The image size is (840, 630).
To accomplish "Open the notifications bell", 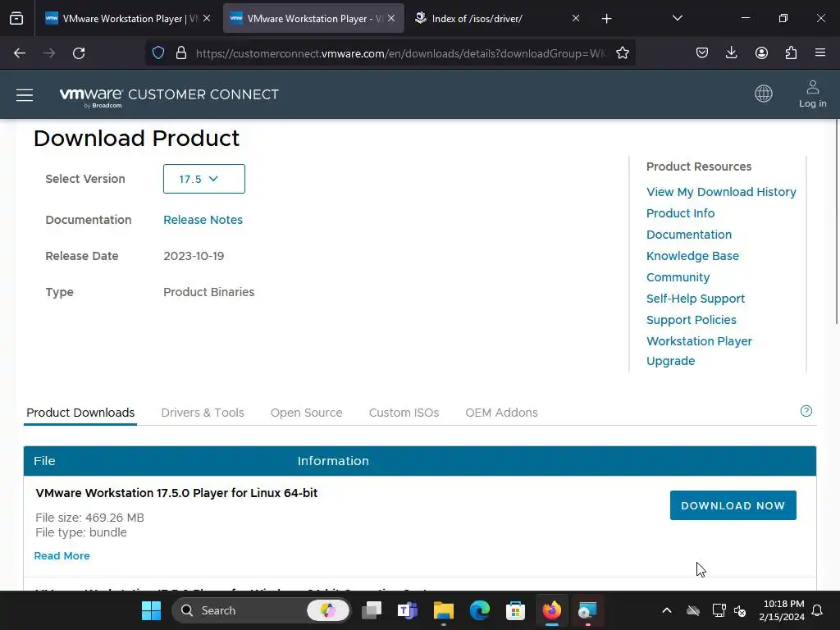I will click(818, 610).
